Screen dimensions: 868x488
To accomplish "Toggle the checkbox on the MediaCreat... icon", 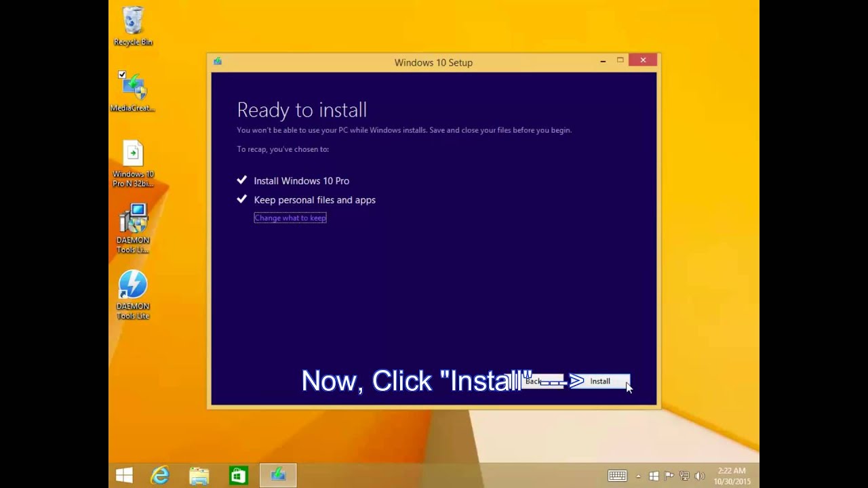I will 122,75.
